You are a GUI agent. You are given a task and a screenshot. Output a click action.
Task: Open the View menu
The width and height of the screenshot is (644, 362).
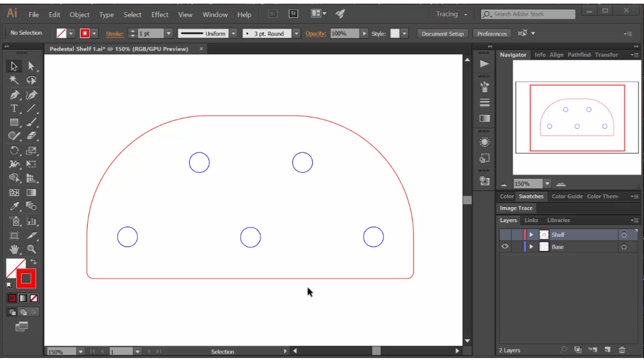tap(185, 14)
